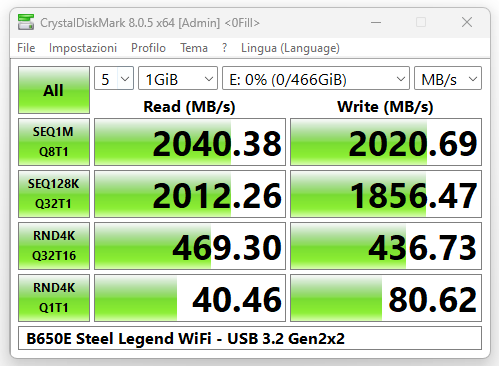The image size is (499, 366).
Task: Click the 469.30 read result
Action: click(190, 246)
